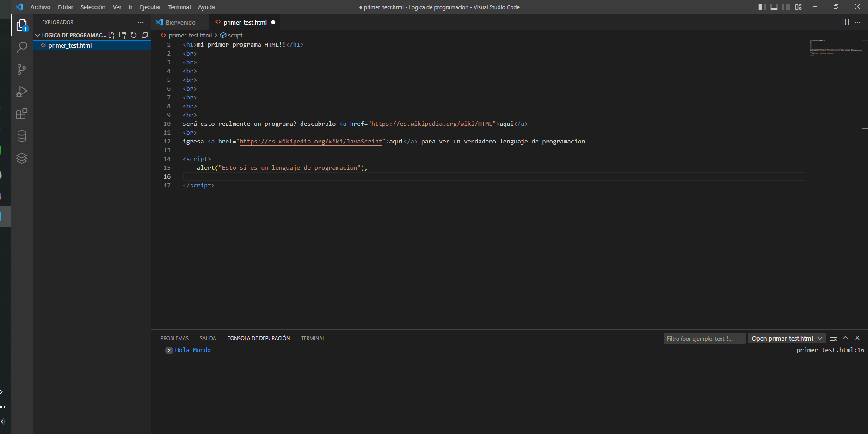
Task: Click the count badge 2 beside Hola Mundo
Action: [x=169, y=350]
